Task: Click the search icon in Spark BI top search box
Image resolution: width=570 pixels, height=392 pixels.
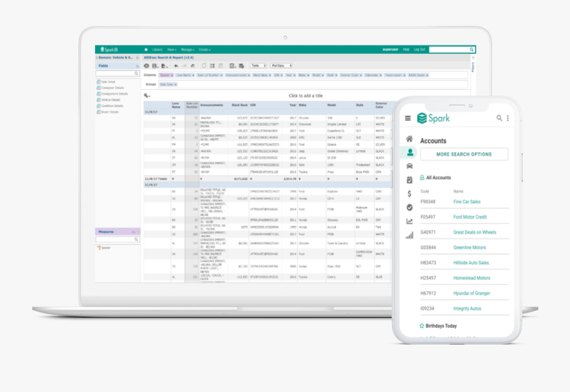Action: point(471,49)
